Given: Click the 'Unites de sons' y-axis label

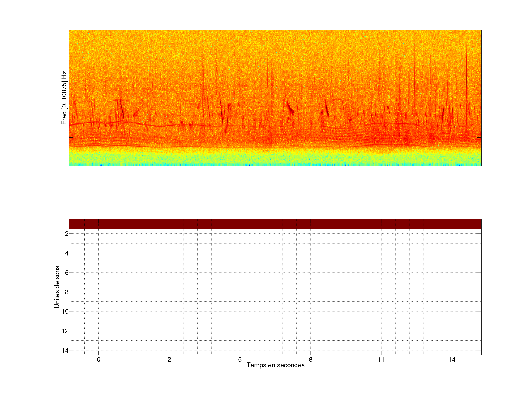Looking at the screenshot, I should pyautogui.click(x=57, y=287).
